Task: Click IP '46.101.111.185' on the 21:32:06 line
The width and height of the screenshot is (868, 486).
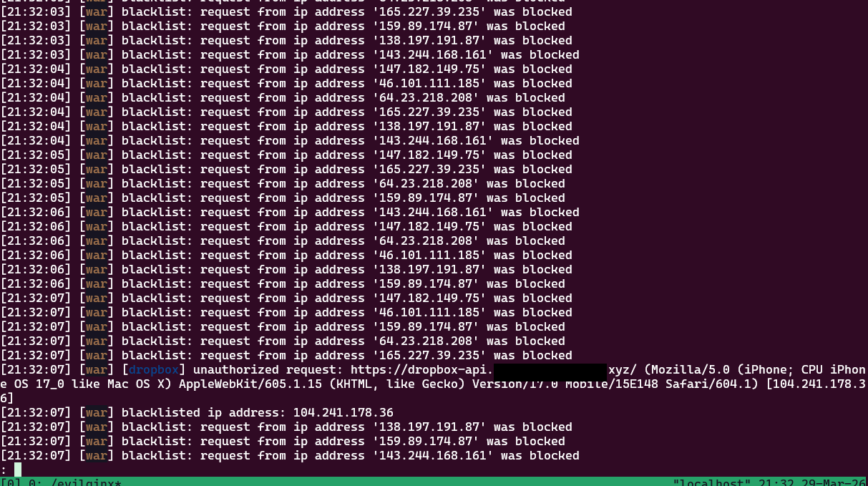Action: 429,255
